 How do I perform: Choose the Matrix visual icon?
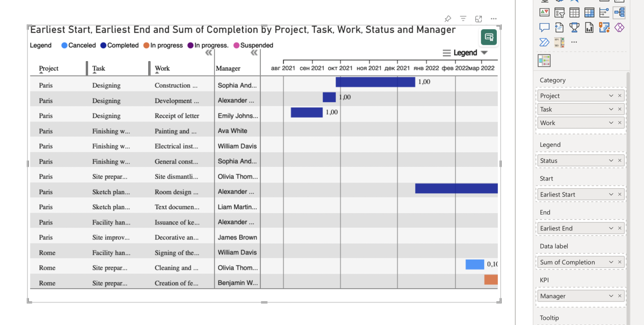coord(589,13)
